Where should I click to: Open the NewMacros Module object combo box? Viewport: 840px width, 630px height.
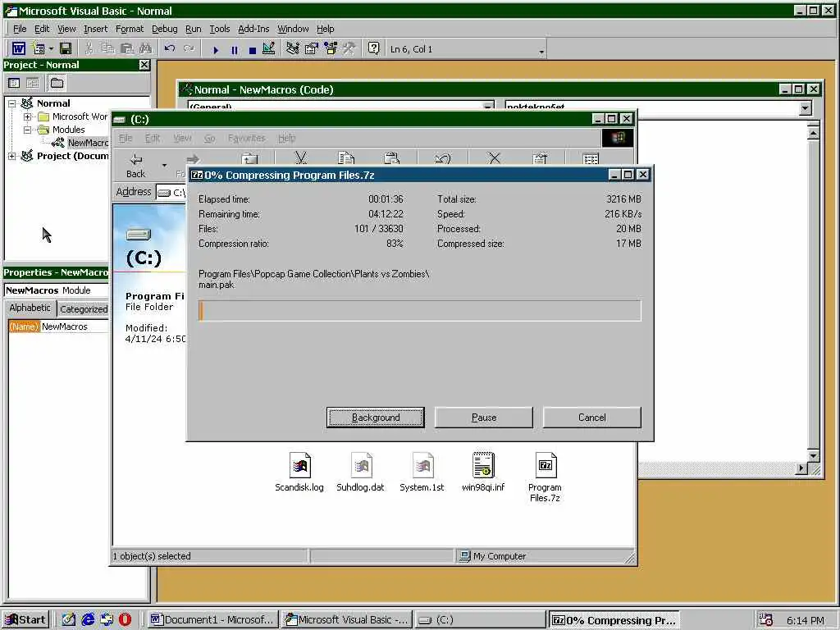coord(57,290)
